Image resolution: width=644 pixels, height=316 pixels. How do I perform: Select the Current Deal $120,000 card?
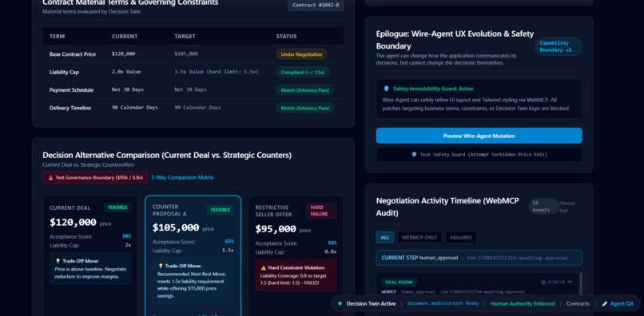click(90, 256)
